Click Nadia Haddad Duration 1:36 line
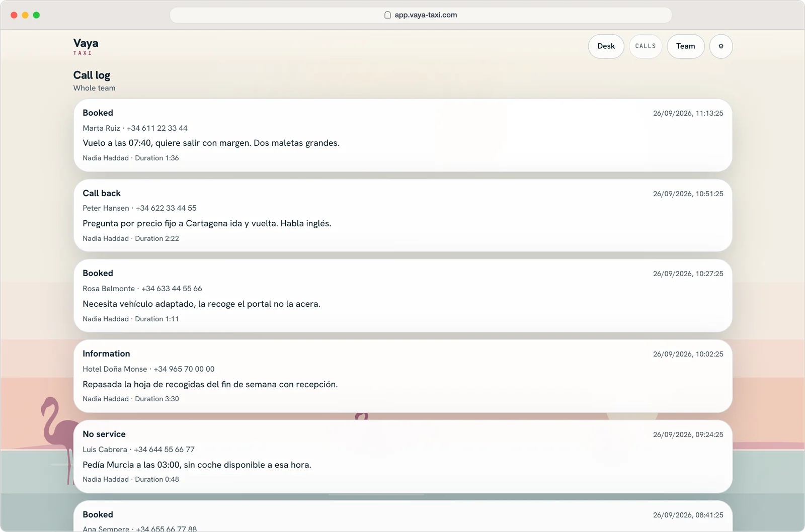This screenshot has width=805, height=532. 130,158
